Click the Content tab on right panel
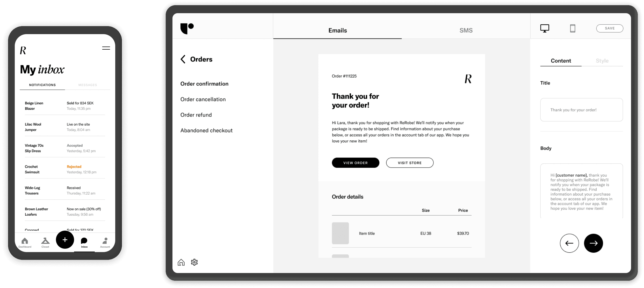This screenshot has width=644, height=288. coord(560,61)
